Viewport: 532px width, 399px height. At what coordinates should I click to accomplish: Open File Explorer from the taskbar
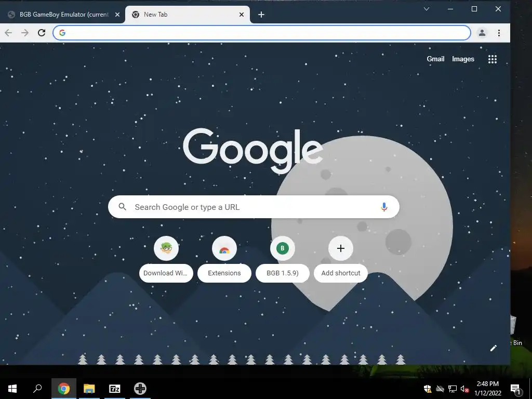pyautogui.click(x=89, y=389)
